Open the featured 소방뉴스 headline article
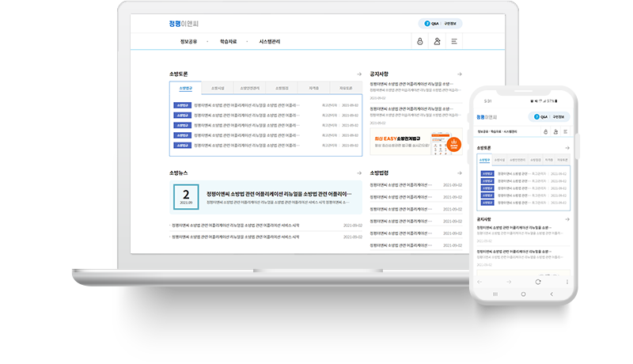Screen dimensions: 633x364 click(279, 194)
